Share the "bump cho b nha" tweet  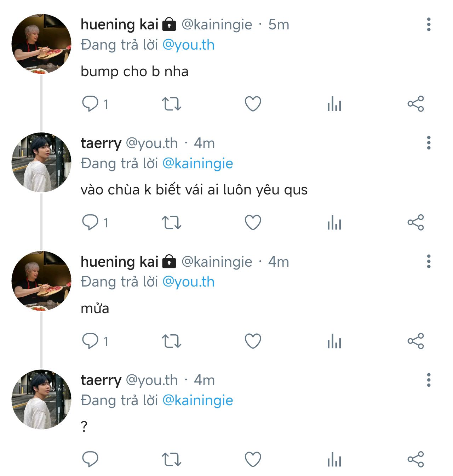coord(415,104)
